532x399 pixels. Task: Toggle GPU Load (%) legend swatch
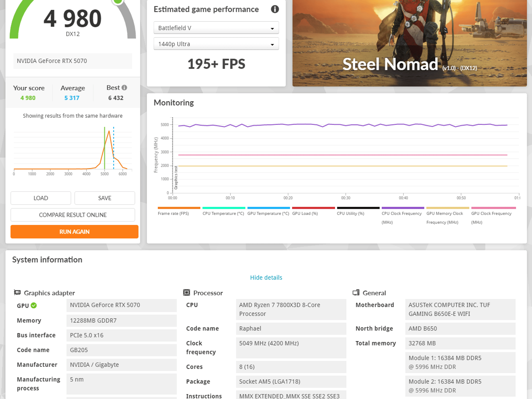(x=314, y=208)
